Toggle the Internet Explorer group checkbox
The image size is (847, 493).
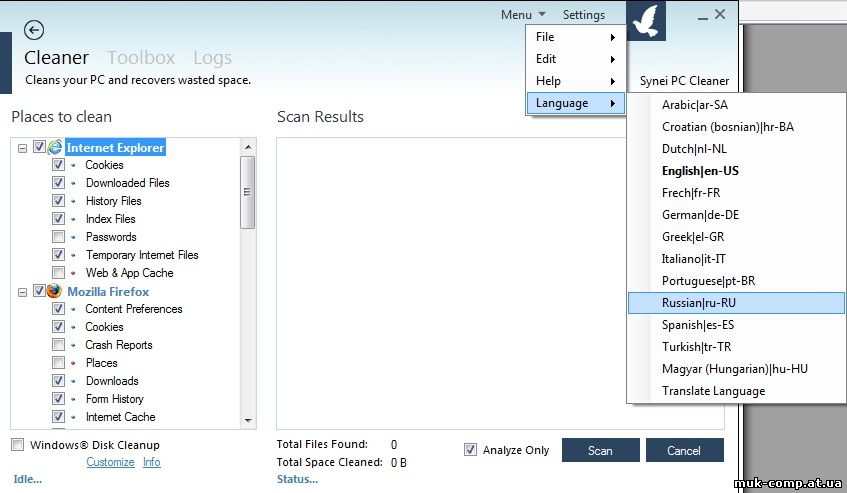(39, 147)
